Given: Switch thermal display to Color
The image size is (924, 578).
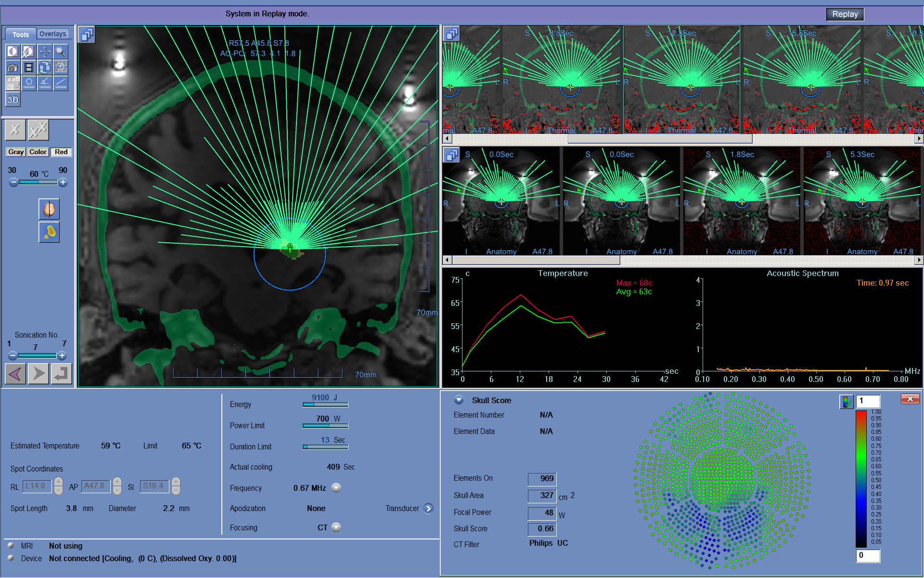Looking at the screenshot, I should click(38, 152).
